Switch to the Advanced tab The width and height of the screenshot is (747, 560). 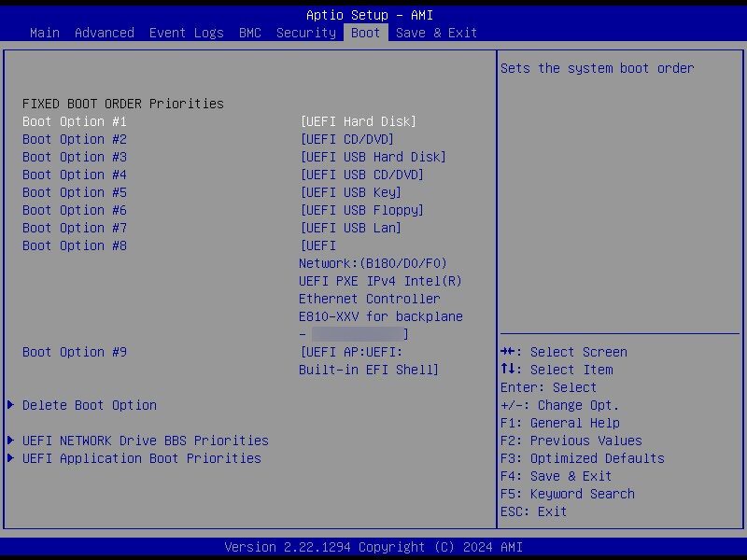104,33
